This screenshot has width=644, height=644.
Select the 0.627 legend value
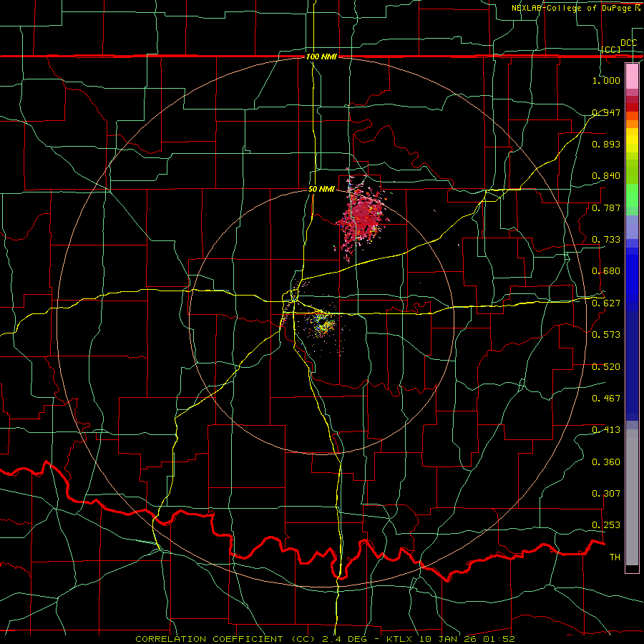pos(606,303)
